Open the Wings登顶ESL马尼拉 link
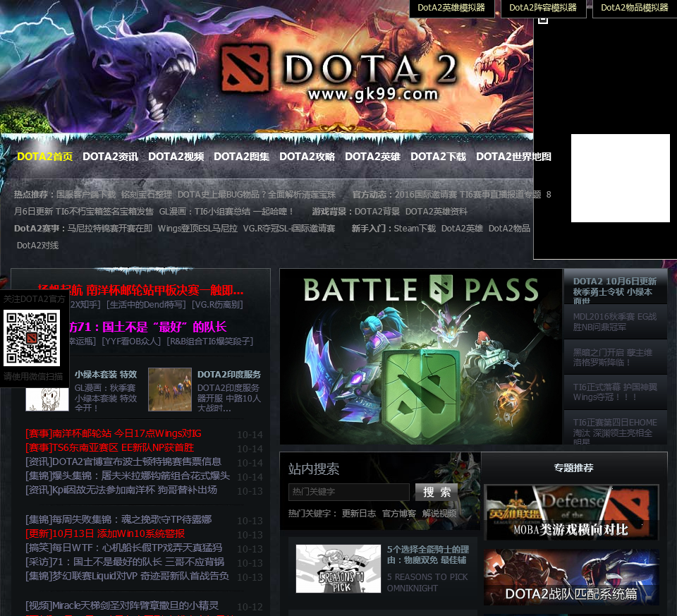Screen dimensions: 677x616 pos(197,228)
